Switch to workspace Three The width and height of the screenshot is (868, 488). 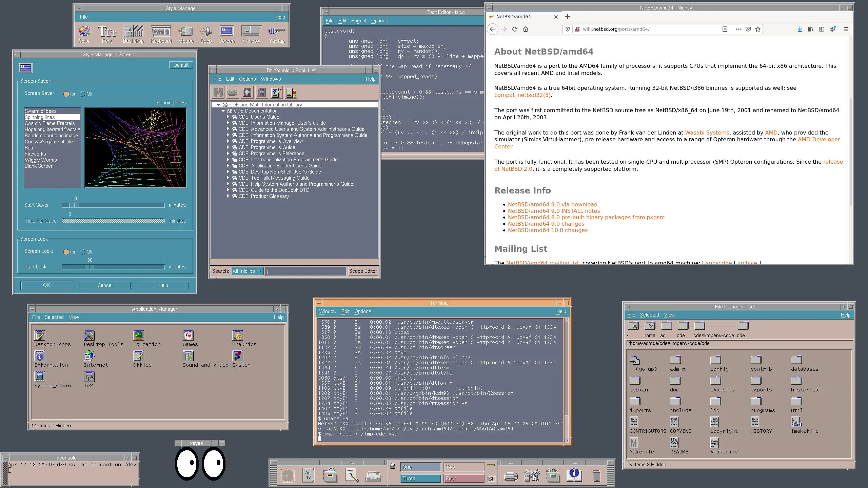point(420,479)
